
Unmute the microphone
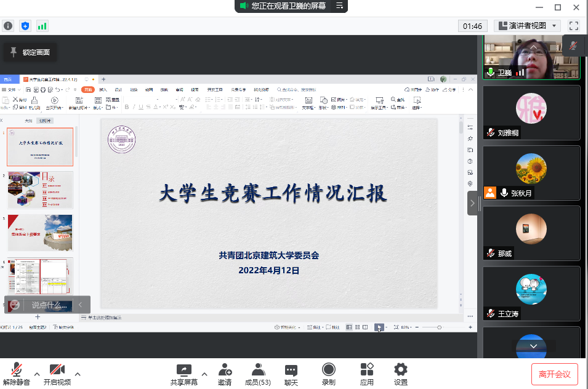tap(17, 374)
